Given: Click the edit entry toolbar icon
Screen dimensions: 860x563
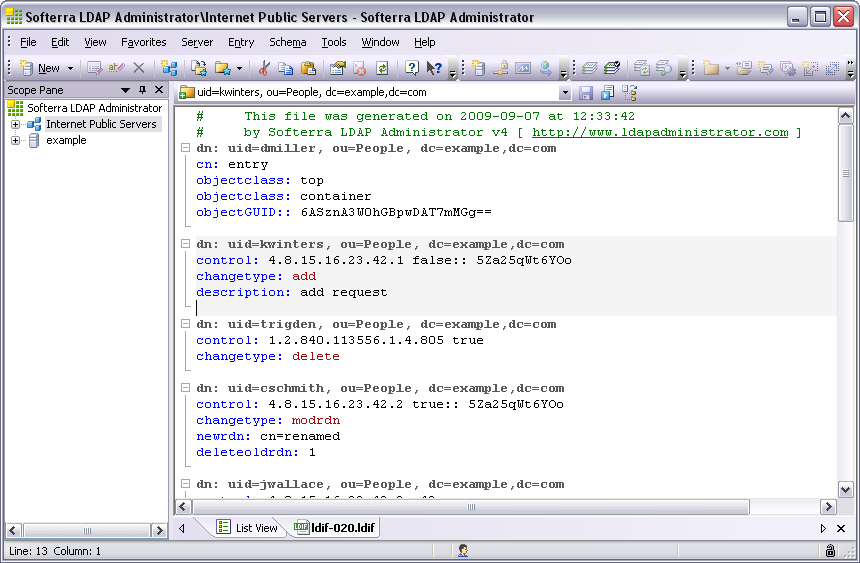Looking at the screenshot, I should tap(94, 68).
